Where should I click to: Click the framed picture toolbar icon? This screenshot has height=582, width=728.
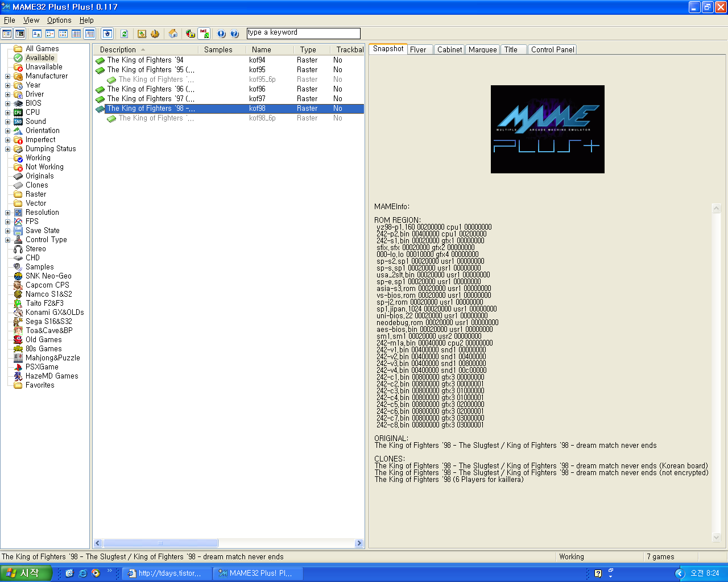pos(142,34)
